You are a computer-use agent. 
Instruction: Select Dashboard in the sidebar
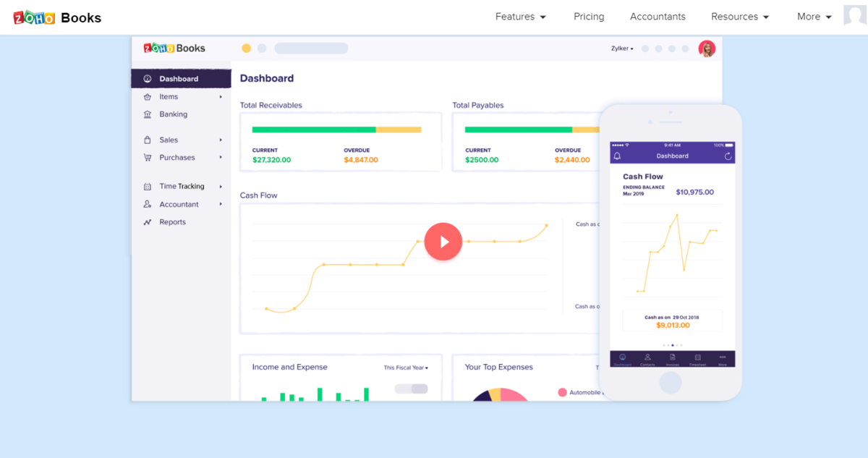pyautogui.click(x=181, y=79)
